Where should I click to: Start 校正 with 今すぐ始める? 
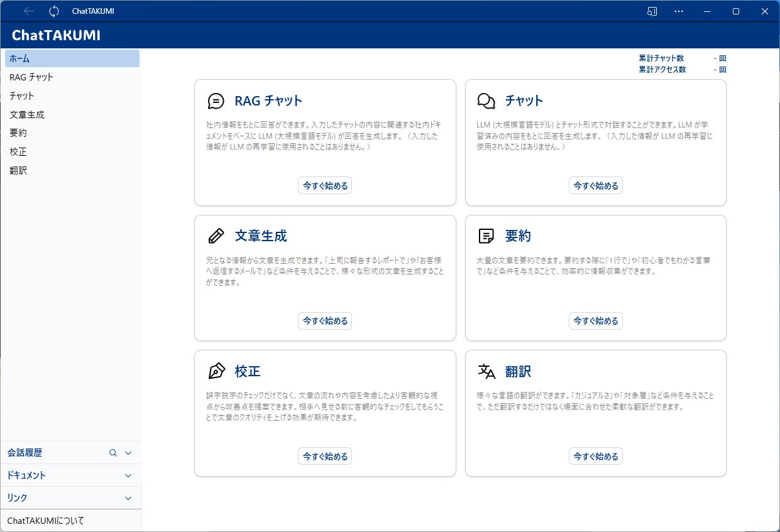click(325, 457)
